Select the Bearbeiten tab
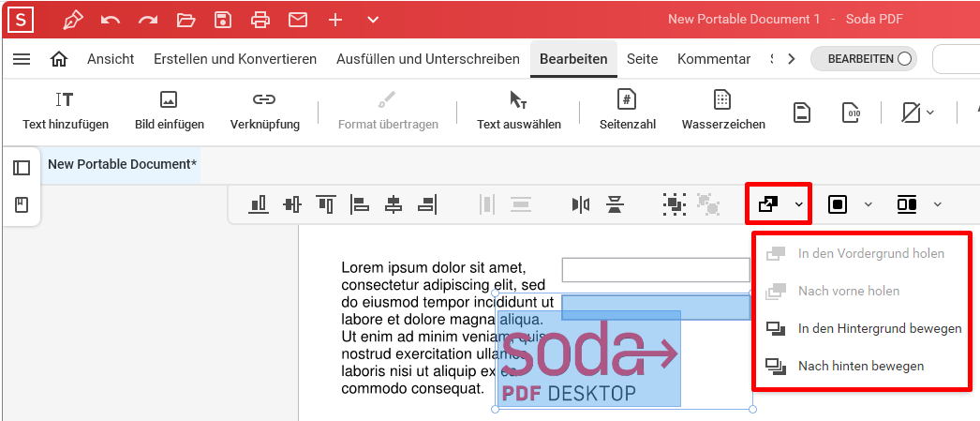This screenshot has height=421, width=980. pyautogui.click(x=573, y=59)
